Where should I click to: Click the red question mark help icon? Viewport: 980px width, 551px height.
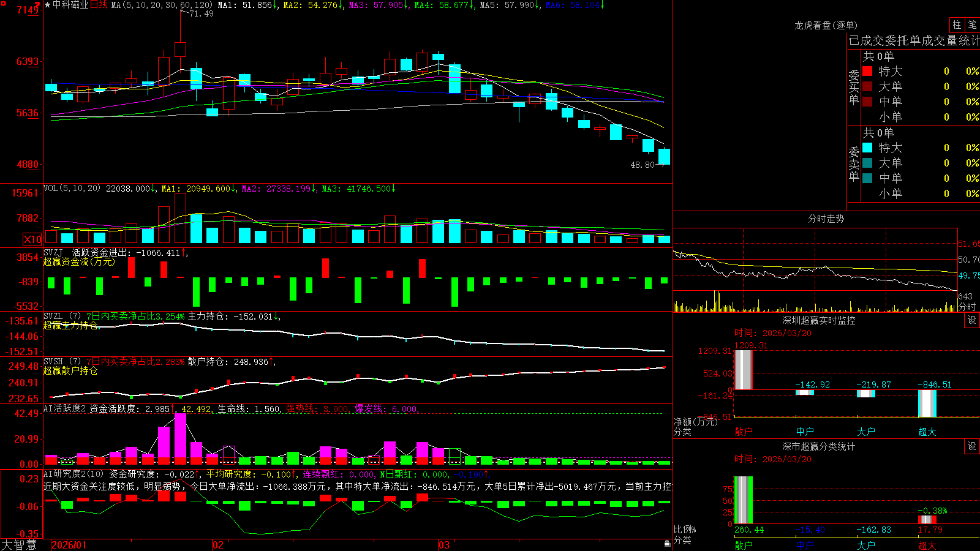(38, 4)
